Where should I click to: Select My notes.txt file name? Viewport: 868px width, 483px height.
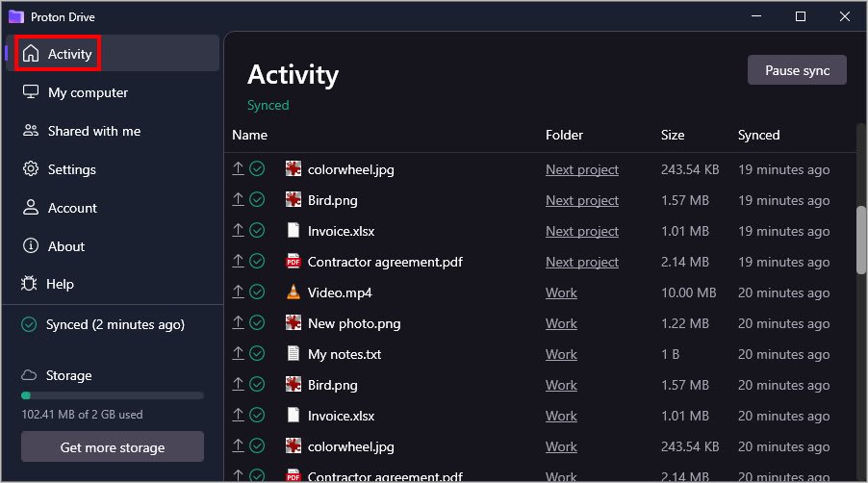point(345,354)
